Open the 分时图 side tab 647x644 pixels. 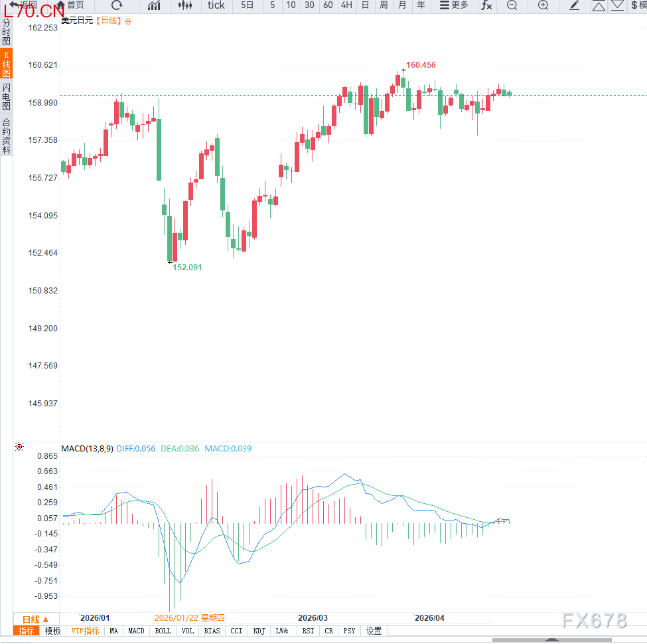click(x=6, y=32)
